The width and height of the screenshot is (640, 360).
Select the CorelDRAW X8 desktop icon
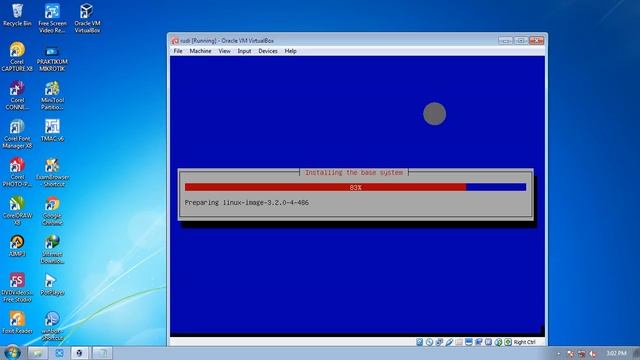click(17, 211)
